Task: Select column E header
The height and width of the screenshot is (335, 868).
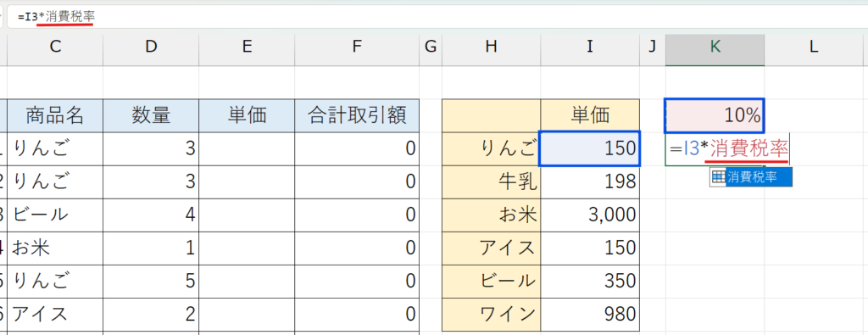Action: (x=247, y=47)
